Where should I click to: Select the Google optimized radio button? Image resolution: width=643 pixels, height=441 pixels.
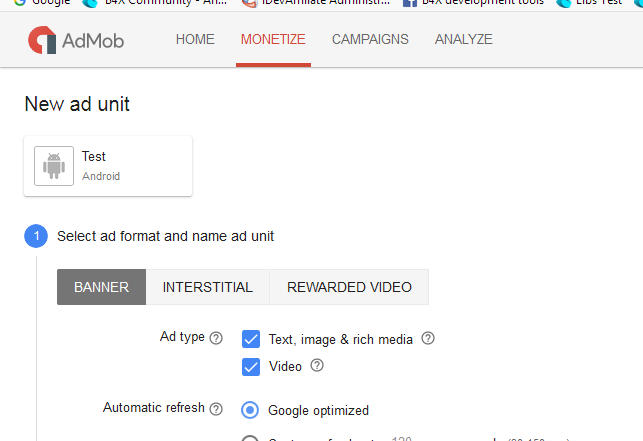click(x=250, y=410)
